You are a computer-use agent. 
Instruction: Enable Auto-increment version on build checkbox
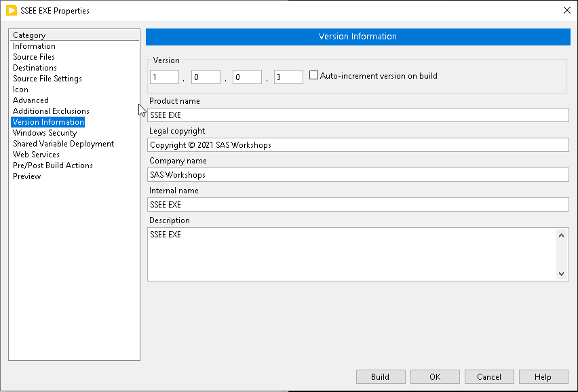pos(313,75)
